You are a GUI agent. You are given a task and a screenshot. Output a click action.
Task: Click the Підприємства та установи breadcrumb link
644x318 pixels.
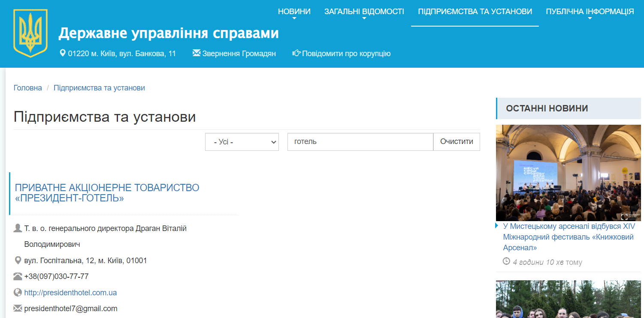(99, 88)
